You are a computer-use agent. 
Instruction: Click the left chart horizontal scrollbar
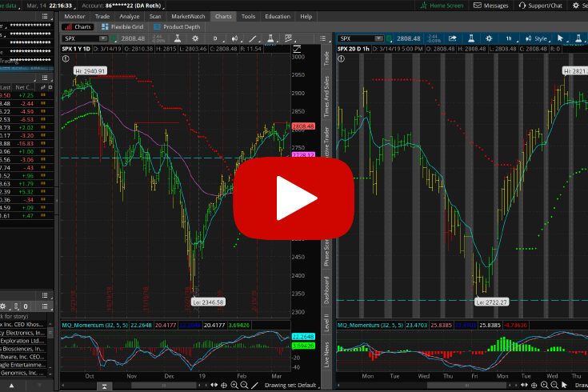click(163, 386)
